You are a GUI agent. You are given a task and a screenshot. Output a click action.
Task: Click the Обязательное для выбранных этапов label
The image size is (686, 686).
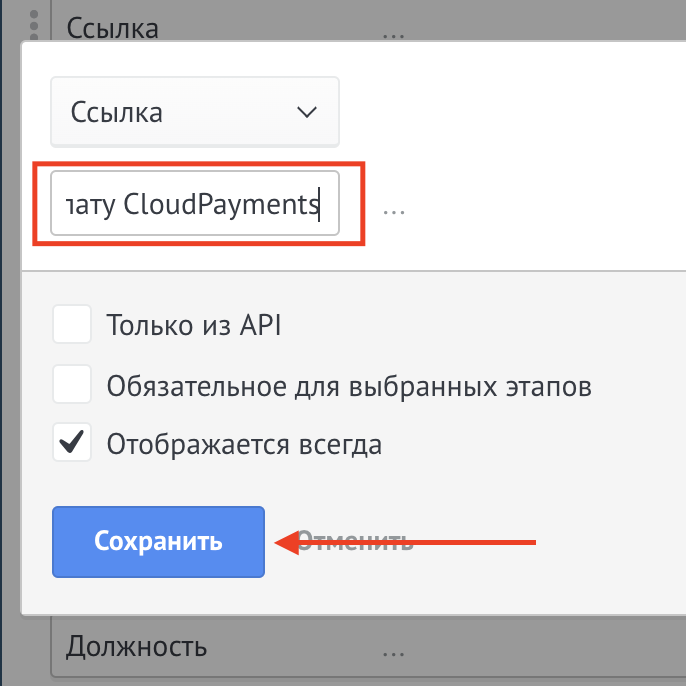click(x=349, y=384)
